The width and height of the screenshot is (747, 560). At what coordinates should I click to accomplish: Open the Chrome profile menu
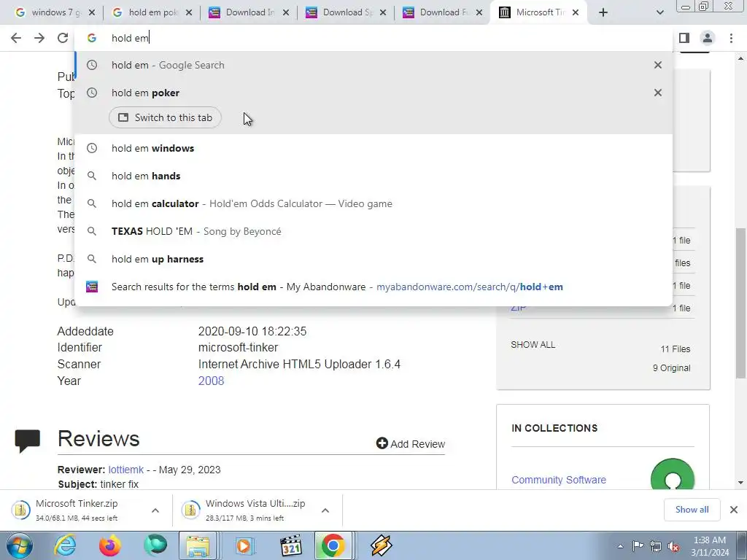point(708,38)
